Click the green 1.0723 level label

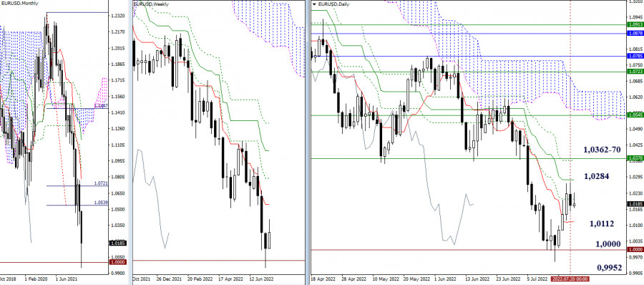635,72
